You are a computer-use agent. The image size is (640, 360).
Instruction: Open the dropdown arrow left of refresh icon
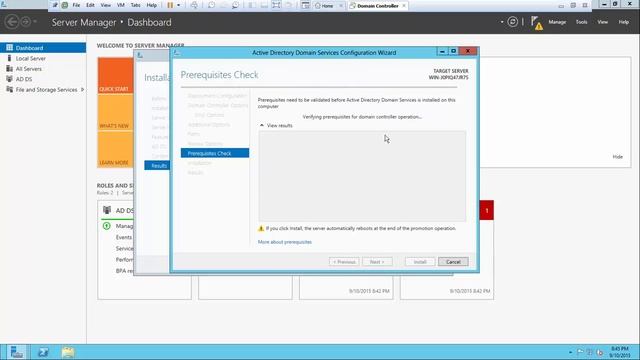(502, 22)
